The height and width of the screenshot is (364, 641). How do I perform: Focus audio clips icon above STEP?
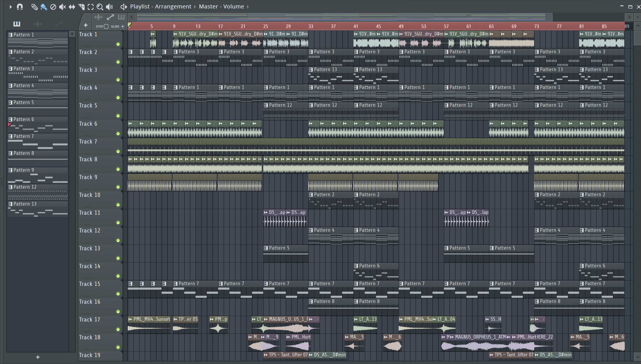98,17
